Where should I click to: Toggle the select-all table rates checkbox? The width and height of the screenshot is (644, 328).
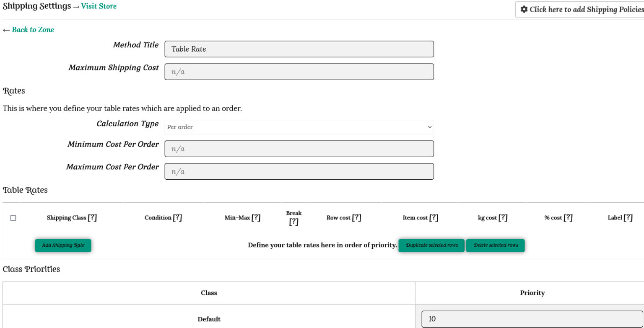pyautogui.click(x=13, y=218)
